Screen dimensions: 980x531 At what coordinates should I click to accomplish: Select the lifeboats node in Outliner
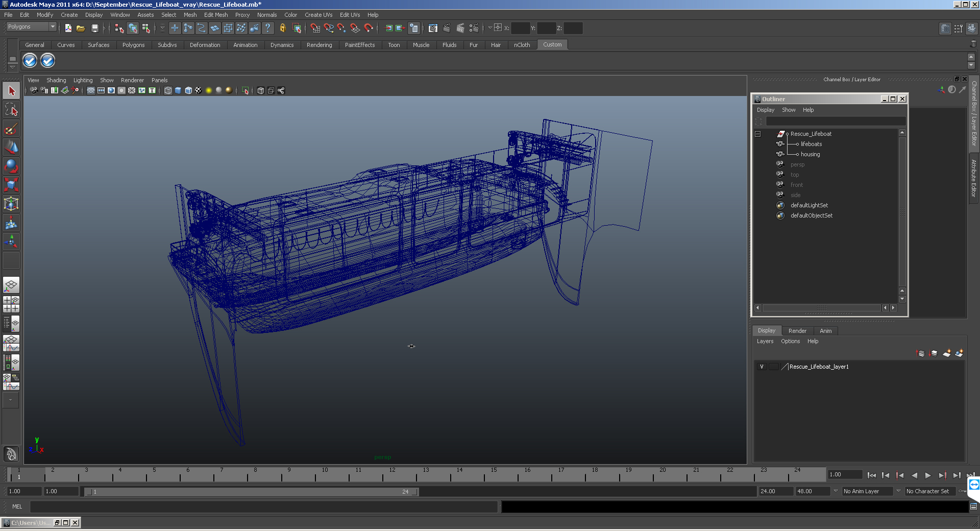click(x=811, y=144)
